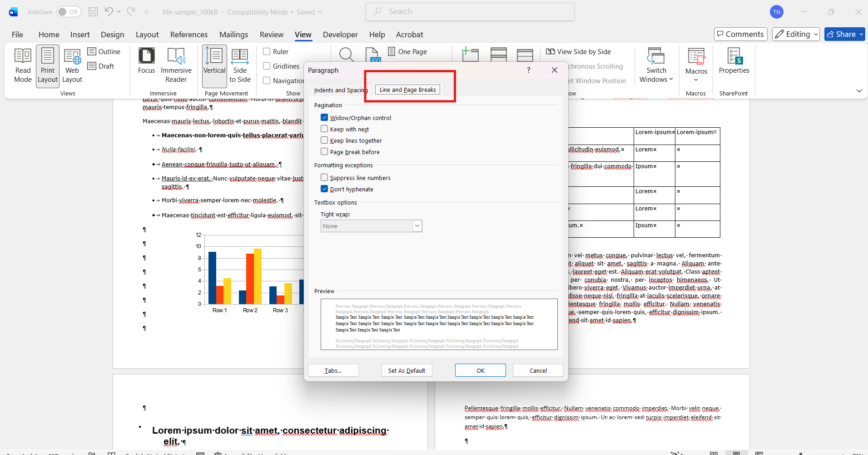Viewport: 868px width, 455px height.
Task: Click into the Search box
Action: 470,12
